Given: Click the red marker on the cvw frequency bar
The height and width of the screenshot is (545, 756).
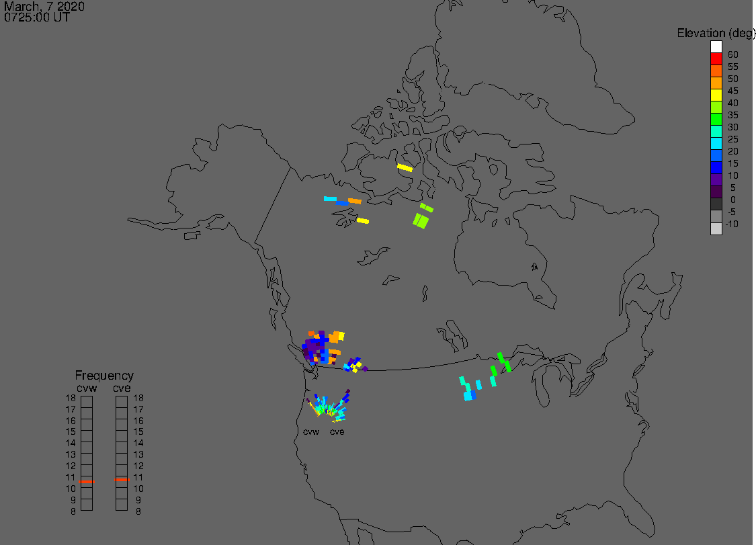Looking at the screenshot, I should (x=87, y=481).
